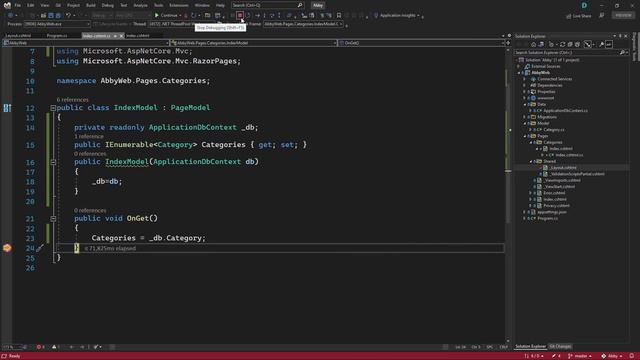The width and height of the screenshot is (640, 360).
Task: Click the Stop Debugging button
Action: 240,16
